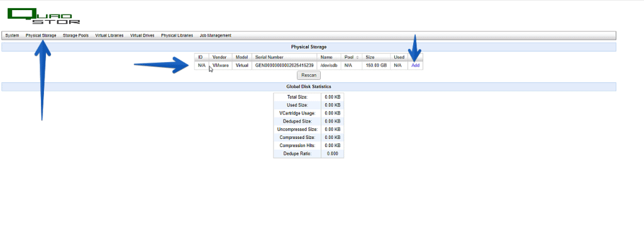Click the Model column header
This screenshot has height=237, width=644.
[x=242, y=57]
